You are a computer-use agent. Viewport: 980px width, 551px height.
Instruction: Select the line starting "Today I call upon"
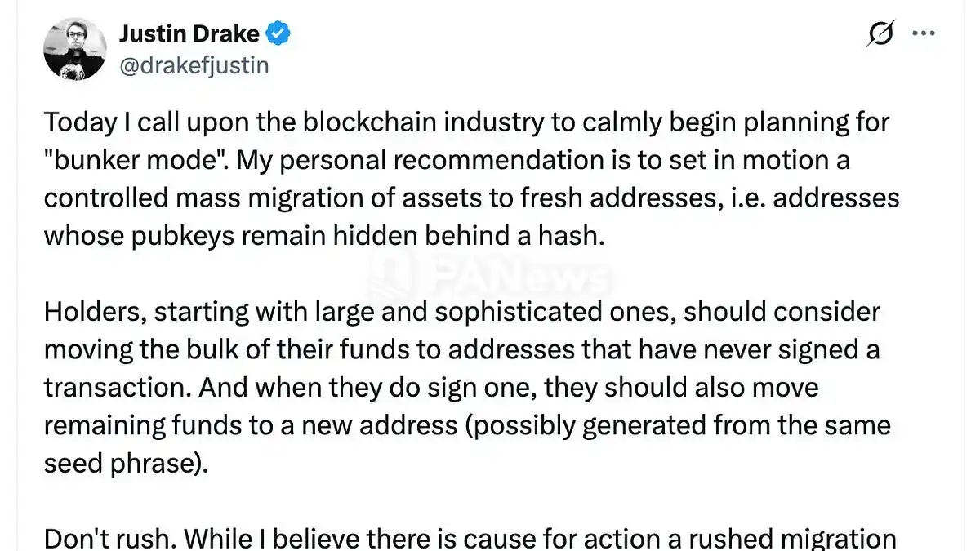click(466, 122)
